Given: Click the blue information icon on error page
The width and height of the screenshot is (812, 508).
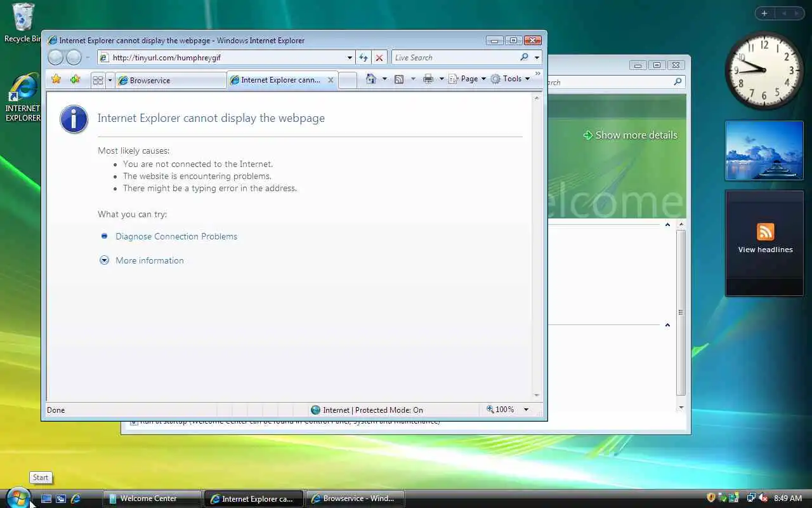Looking at the screenshot, I should 74,119.
